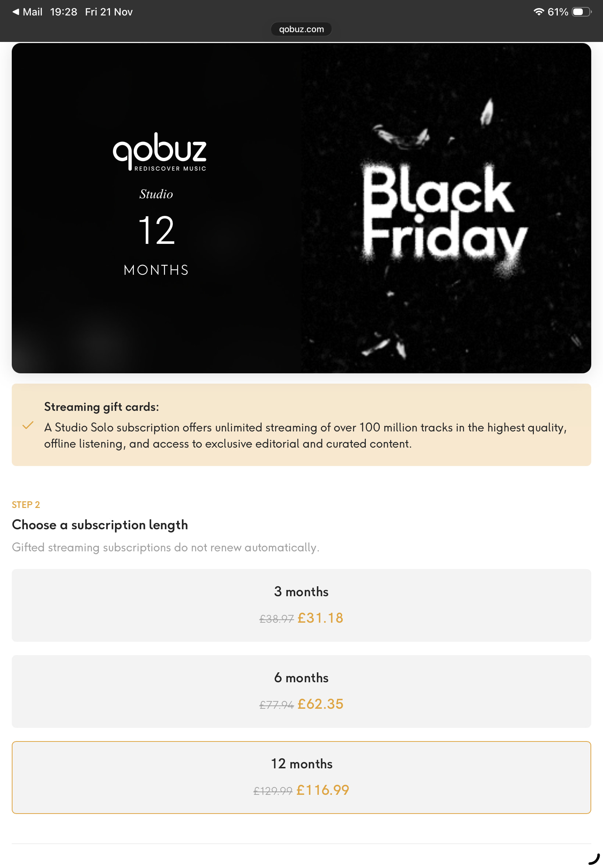Viewport: 603px width, 868px height.
Task: Click the discounted £62.35 price
Action: [320, 704]
